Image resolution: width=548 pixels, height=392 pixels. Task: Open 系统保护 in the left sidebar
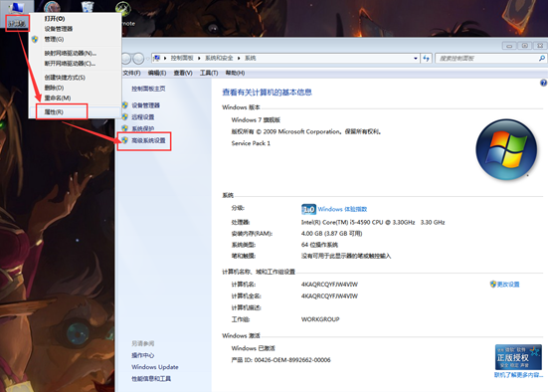coord(143,128)
